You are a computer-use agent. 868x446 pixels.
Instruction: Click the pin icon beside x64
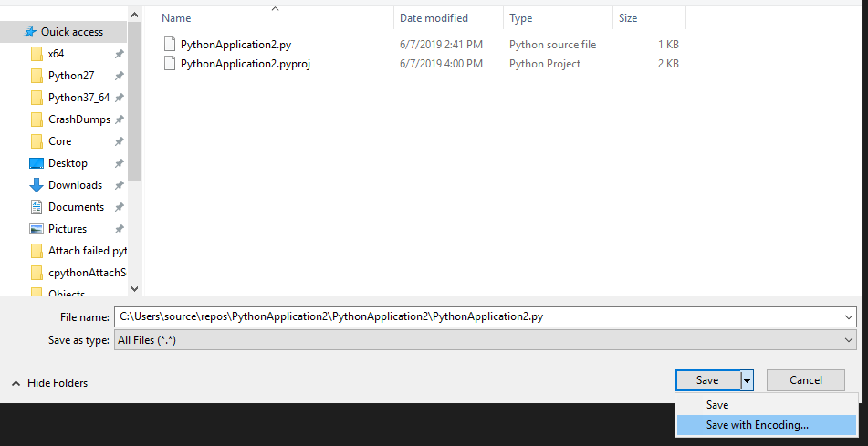pyautogui.click(x=119, y=54)
